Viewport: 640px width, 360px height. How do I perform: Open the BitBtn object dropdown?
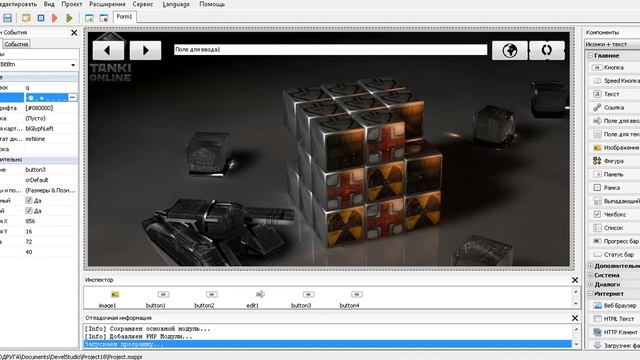click(x=73, y=64)
